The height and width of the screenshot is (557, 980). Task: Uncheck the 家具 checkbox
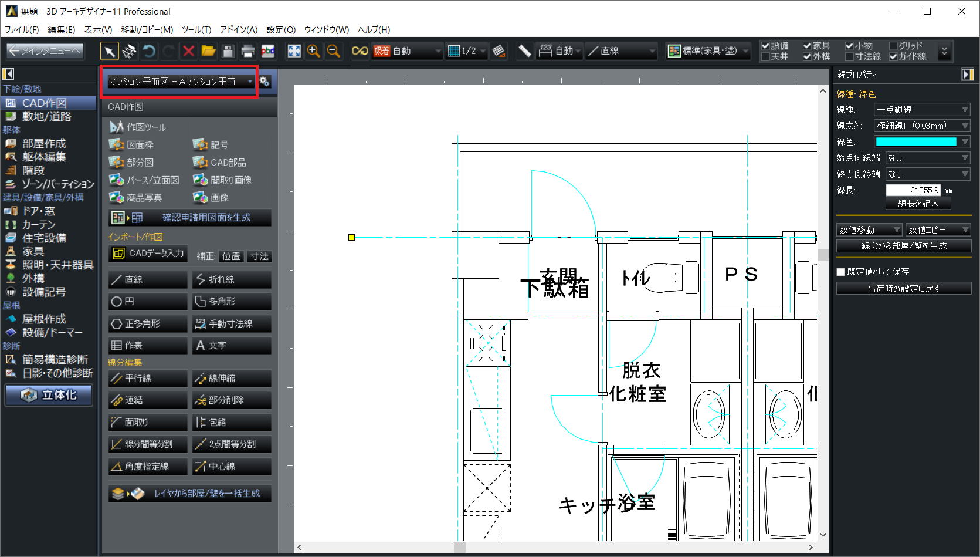pyautogui.click(x=807, y=46)
